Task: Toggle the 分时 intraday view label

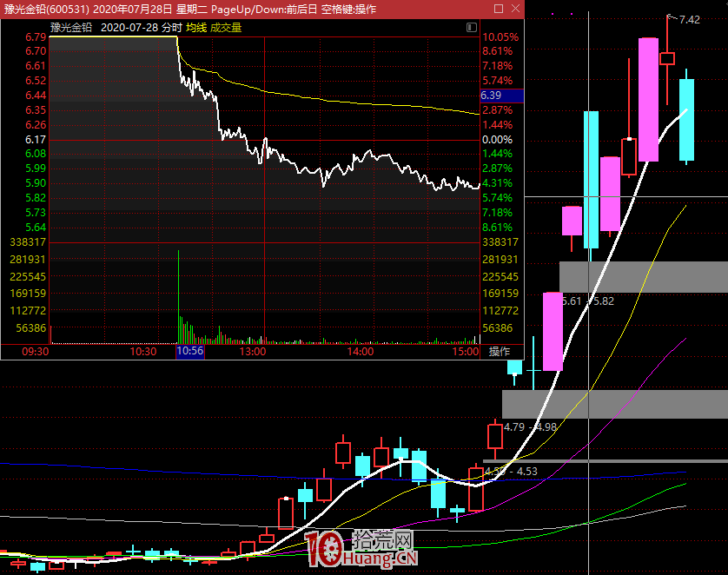Action: [172, 28]
